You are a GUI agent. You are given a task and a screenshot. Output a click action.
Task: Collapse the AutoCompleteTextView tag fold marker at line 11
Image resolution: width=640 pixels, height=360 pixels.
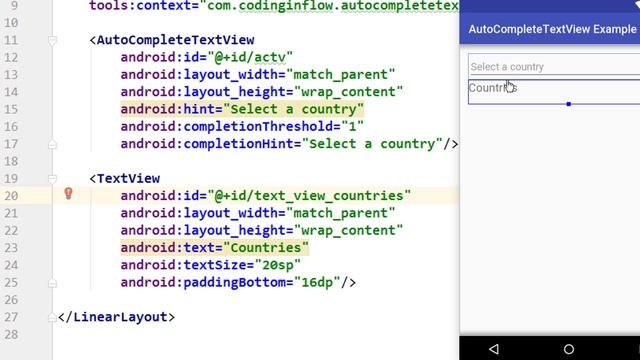pyautogui.click(x=52, y=40)
